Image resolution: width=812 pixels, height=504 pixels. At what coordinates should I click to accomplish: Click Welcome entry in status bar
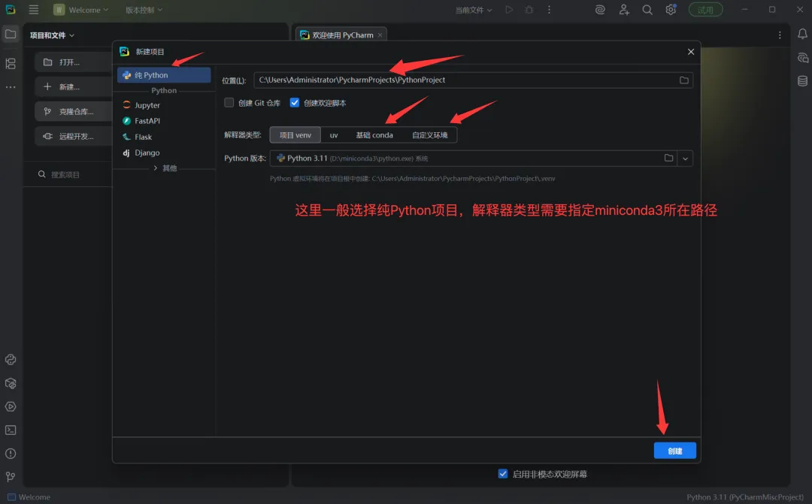click(29, 496)
